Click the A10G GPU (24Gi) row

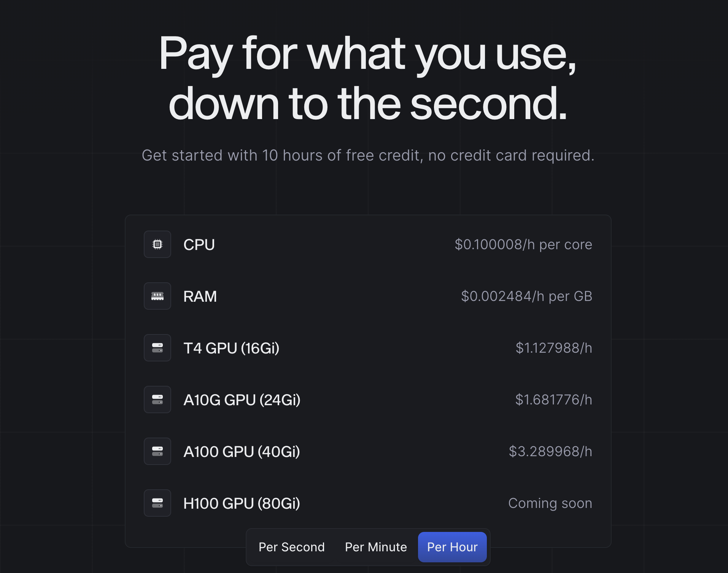[x=242, y=400]
